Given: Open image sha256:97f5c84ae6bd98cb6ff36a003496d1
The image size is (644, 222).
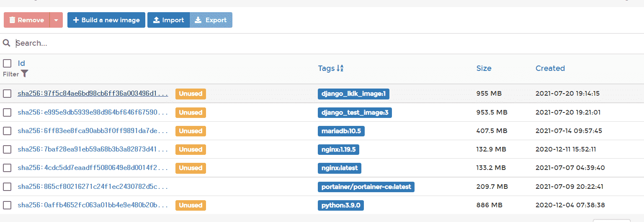Looking at the screenshot, I should [x=93, y=94].
